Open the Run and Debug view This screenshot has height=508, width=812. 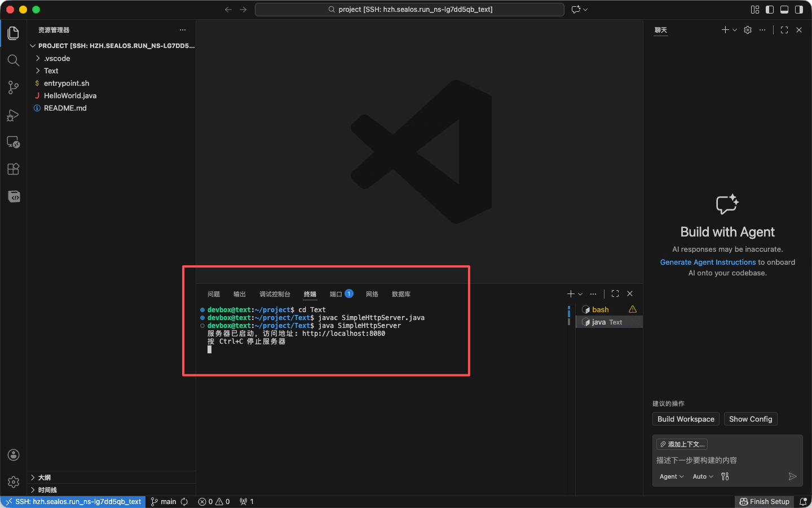pyautogui.click(x=14, y=115)
